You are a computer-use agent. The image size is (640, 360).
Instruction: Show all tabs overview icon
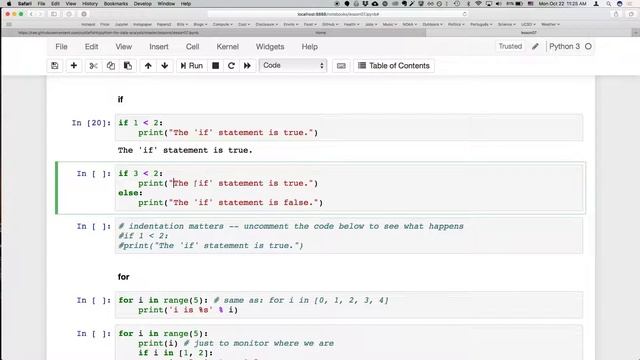tap(631, 14)
